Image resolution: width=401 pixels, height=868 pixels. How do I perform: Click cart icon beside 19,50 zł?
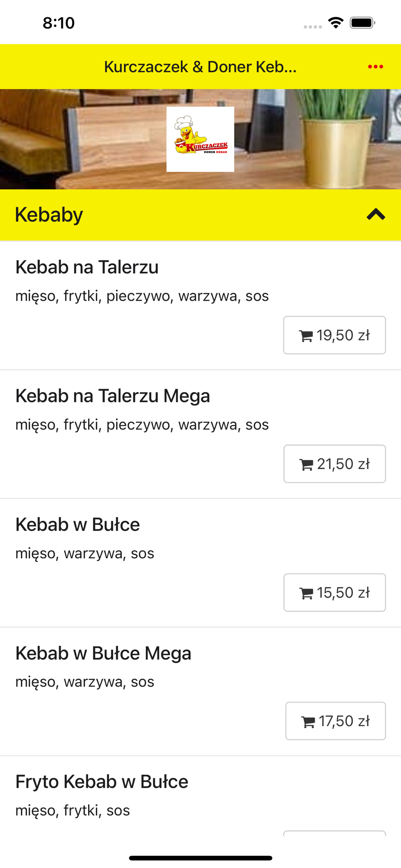306,336
